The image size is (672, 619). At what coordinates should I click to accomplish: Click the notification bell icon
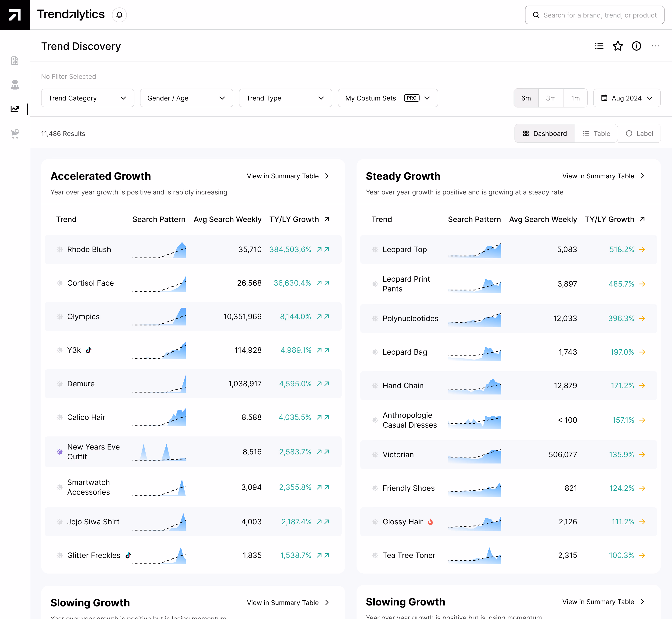click(119, 15)
